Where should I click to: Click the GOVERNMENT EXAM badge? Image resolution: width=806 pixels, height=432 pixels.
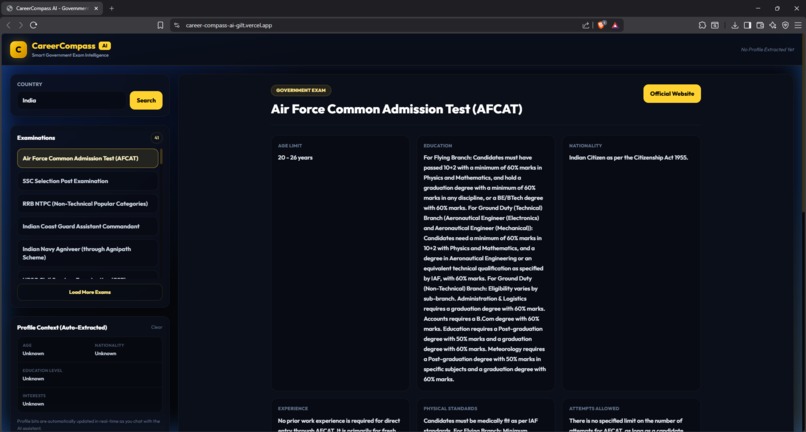click(301, 90)
